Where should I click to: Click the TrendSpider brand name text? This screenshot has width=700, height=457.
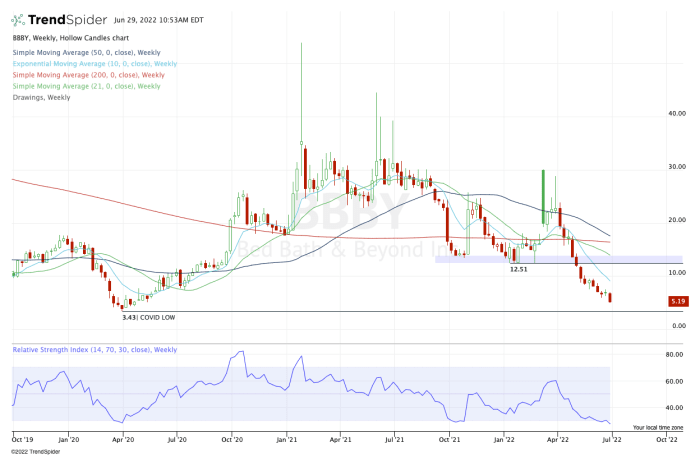(x=67, y=20)
